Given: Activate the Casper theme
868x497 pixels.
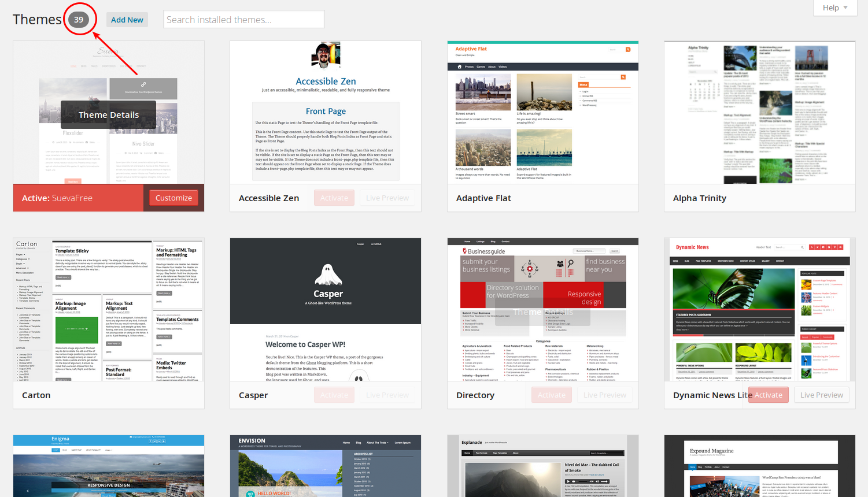Looking at the screenshot, I should tap(334, 395).
